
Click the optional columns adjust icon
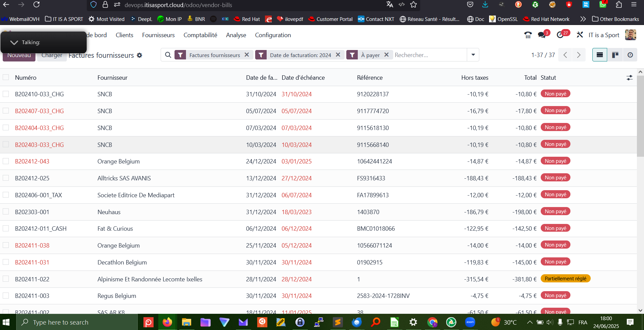(629, 78)
